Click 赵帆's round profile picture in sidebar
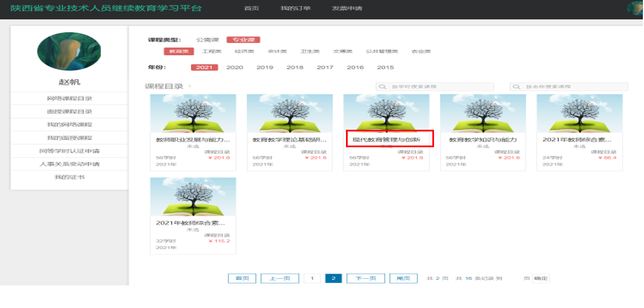Image resolution: width=644 pixels, height=308 pixels. point(69,51)
